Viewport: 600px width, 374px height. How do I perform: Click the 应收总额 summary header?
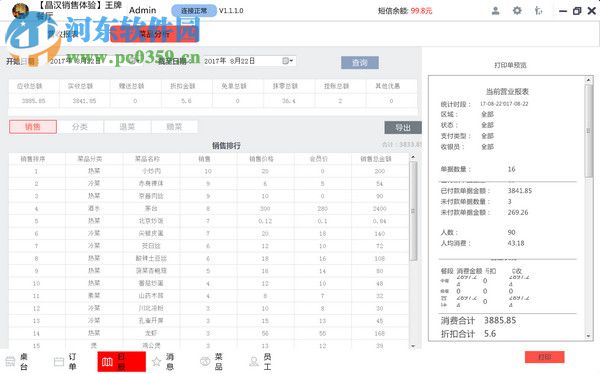[29, 86]
